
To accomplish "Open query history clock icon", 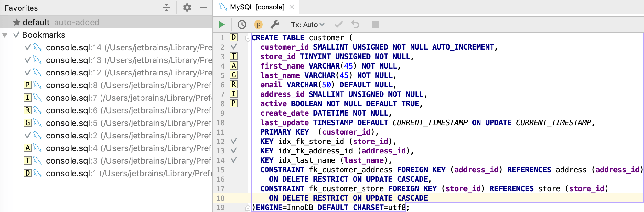I will [x=242, y=25].
